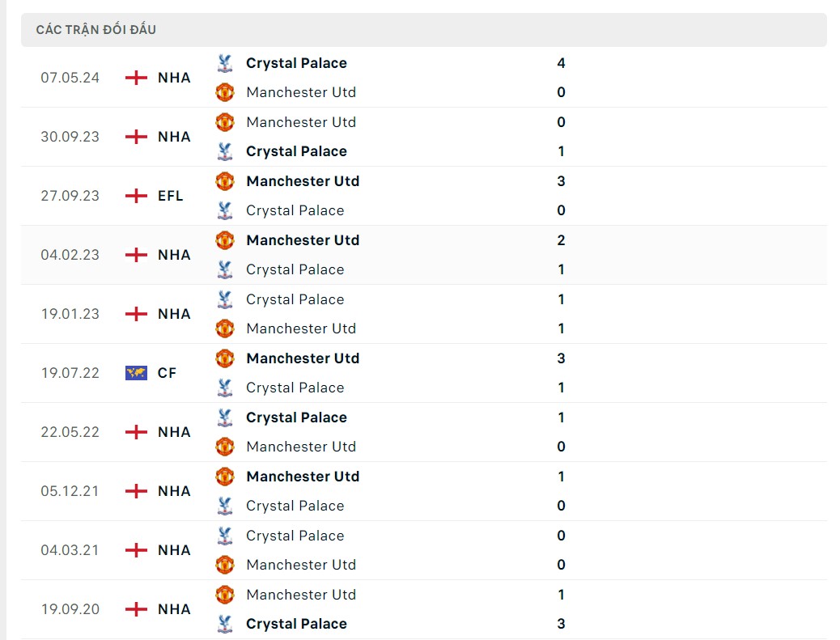This screenshot has height=640, width=840.
Task: Click Manchester Utd crest in 04.02.23 match
Action: pyautogui.click(x=225, y=240)
